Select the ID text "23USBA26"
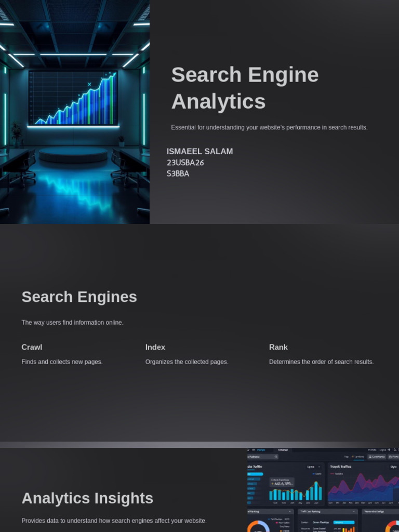399x532 pixels. [x=185, y=163]
